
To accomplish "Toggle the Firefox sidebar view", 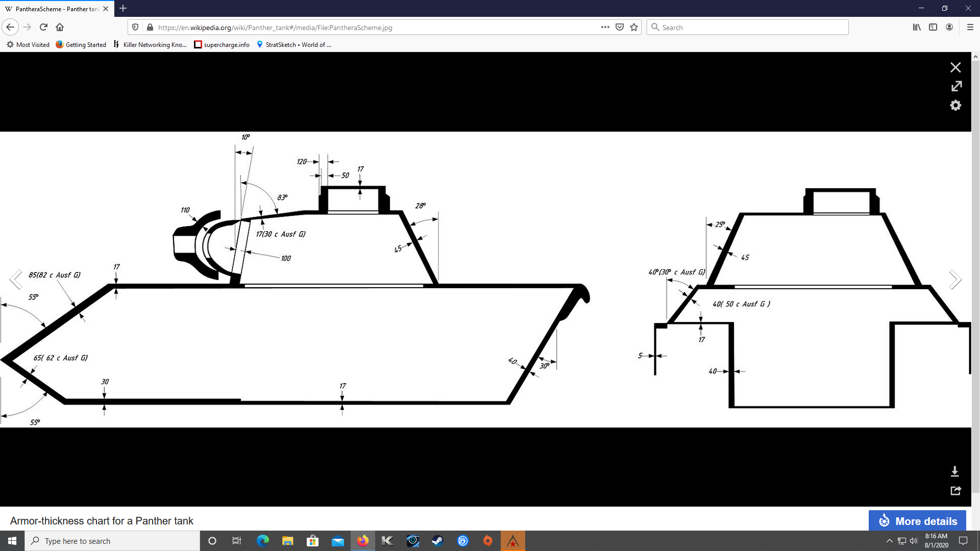I will click(x=933, y=28).
